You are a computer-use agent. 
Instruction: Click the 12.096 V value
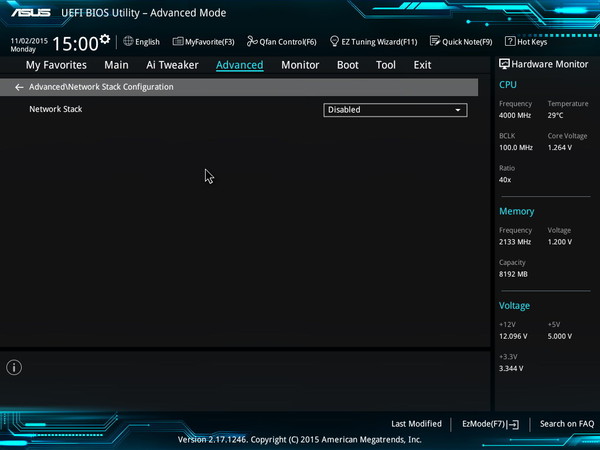513,336
